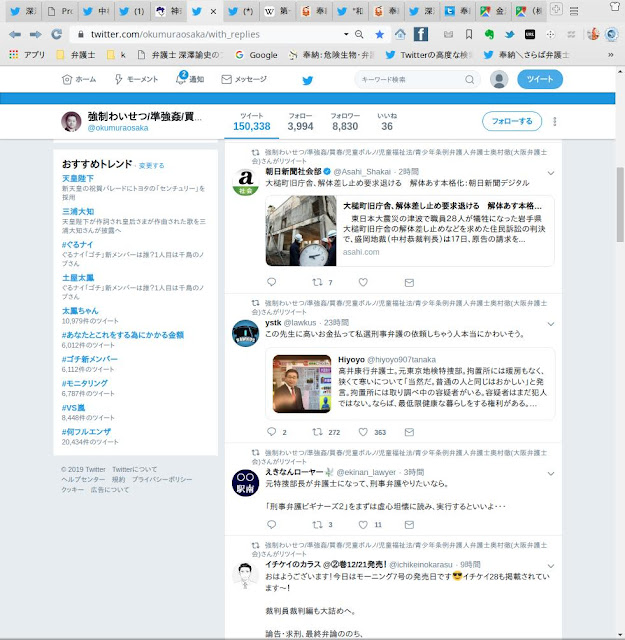625x640 pixels.
Task: Switch to Wikipedia browser tab
Action: tap(278, 11)
